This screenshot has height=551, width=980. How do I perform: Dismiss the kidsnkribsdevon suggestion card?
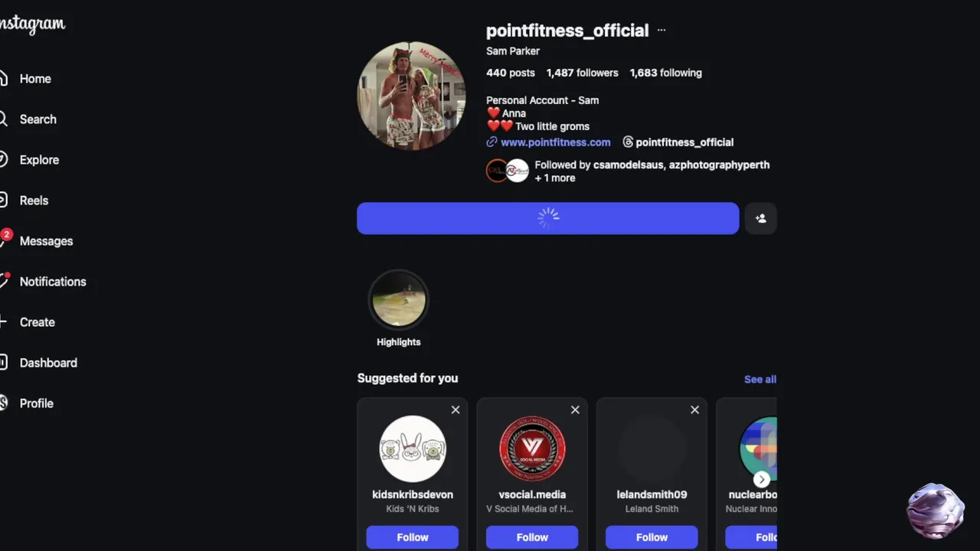pos(456,410)
